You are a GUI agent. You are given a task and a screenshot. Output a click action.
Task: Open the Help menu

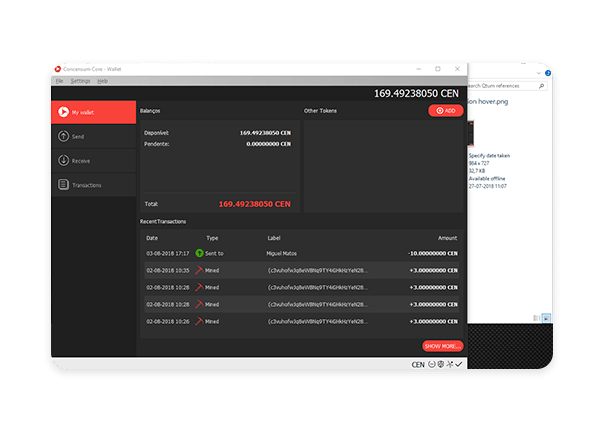(102, 80)
